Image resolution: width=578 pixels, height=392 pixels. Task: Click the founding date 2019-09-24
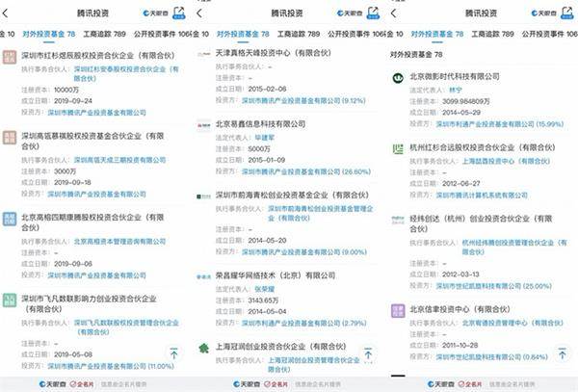tap(73, 101)
